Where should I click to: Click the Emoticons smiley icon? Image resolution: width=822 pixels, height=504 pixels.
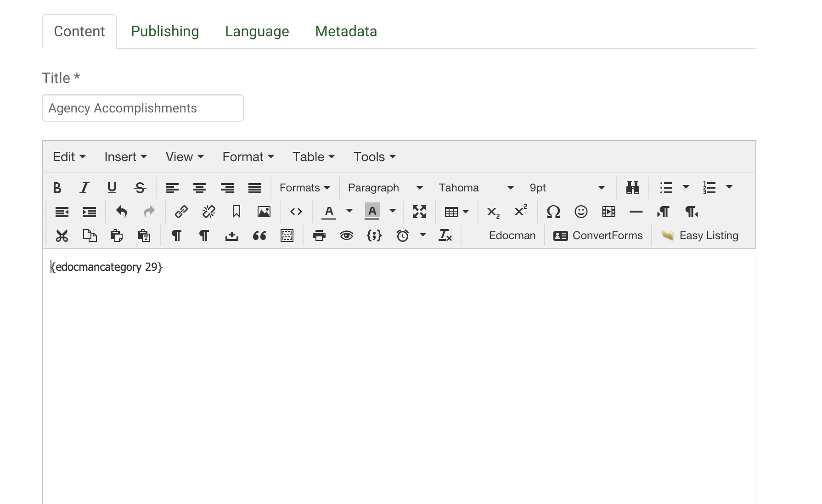click(x=581, y=212)
